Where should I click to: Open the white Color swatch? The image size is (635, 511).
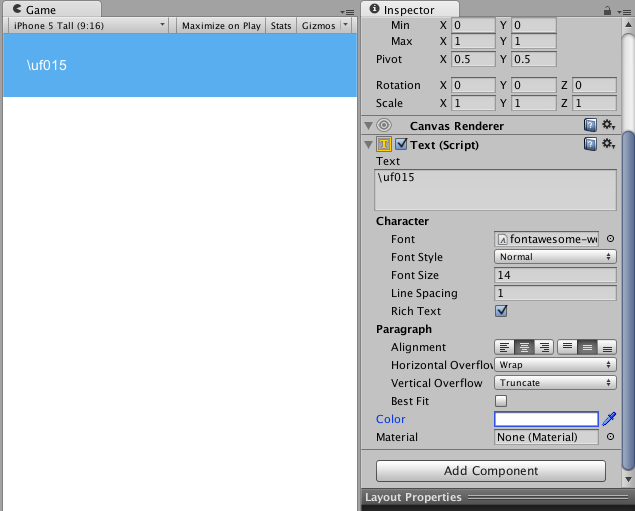(546, 419)
